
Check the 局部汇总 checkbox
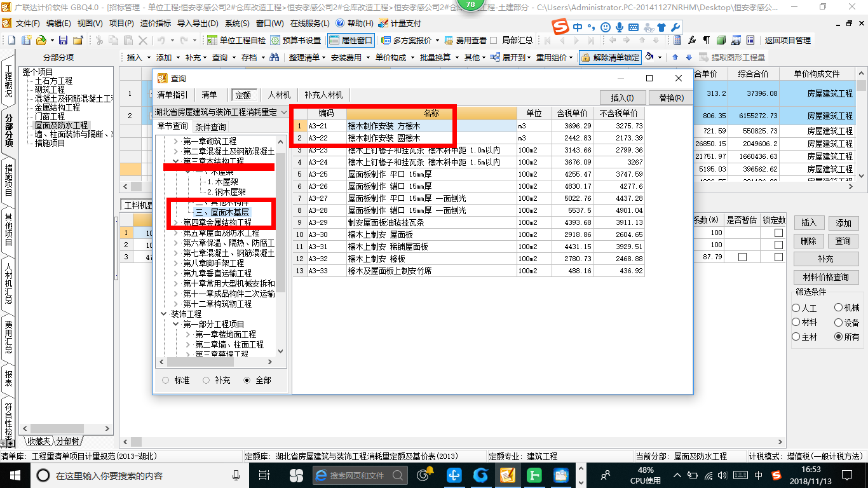point(494,40)
